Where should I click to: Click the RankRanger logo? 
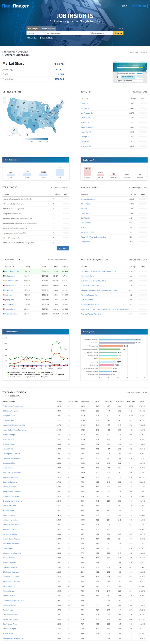coord(16,6)
